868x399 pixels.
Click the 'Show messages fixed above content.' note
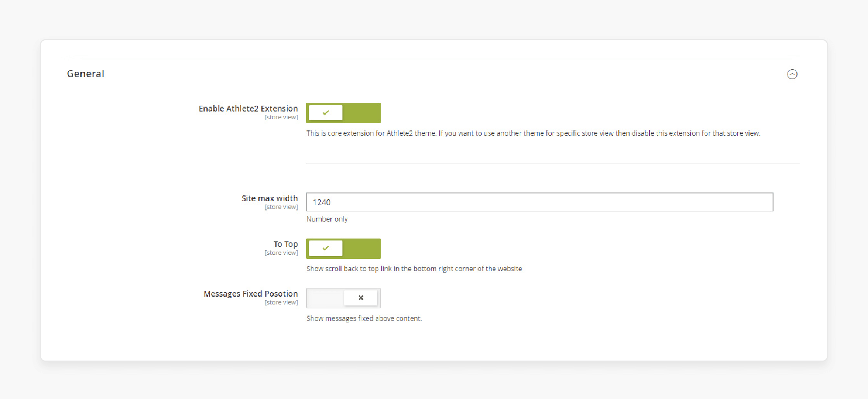click(x=364, y=319)
